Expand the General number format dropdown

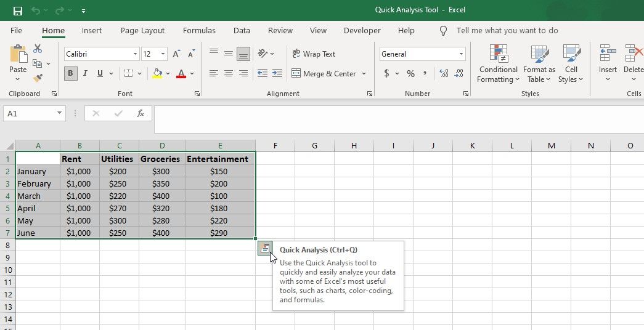461,54
